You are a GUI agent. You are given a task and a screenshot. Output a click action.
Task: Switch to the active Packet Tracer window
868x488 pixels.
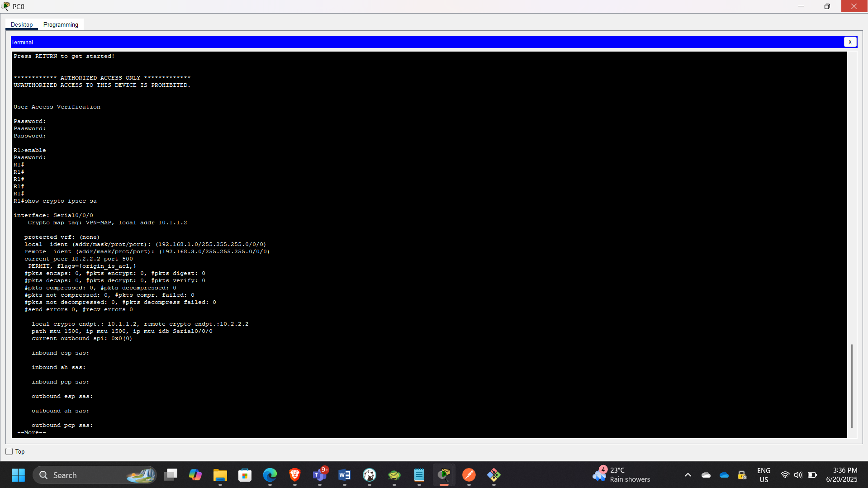coord(444,475)
